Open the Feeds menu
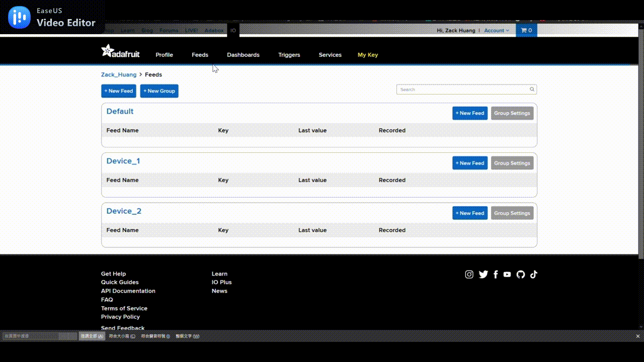Viewport: 644px width, 362px height. (x=200, y=55)
